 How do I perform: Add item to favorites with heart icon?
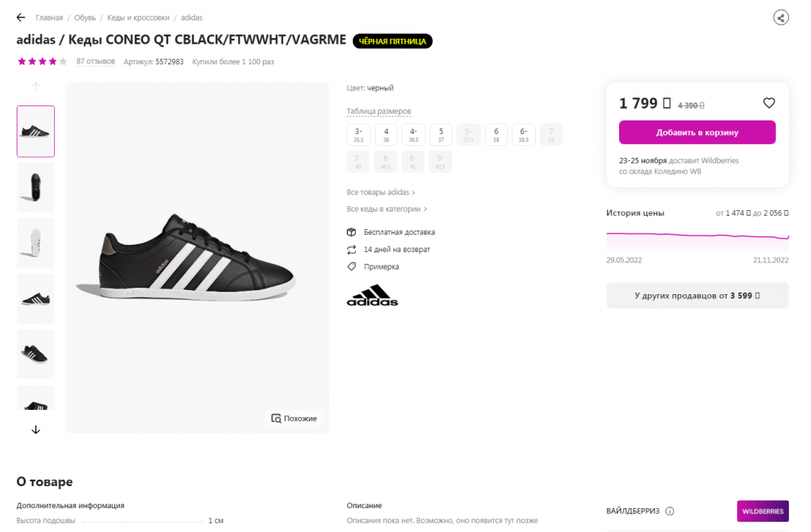[x=768, y=103]
